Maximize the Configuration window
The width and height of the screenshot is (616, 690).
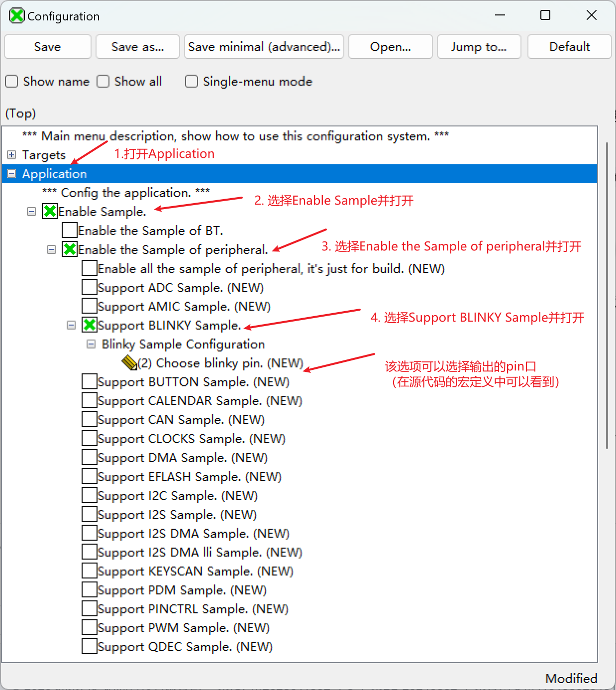pyautogui.click(x=545, y=15)
